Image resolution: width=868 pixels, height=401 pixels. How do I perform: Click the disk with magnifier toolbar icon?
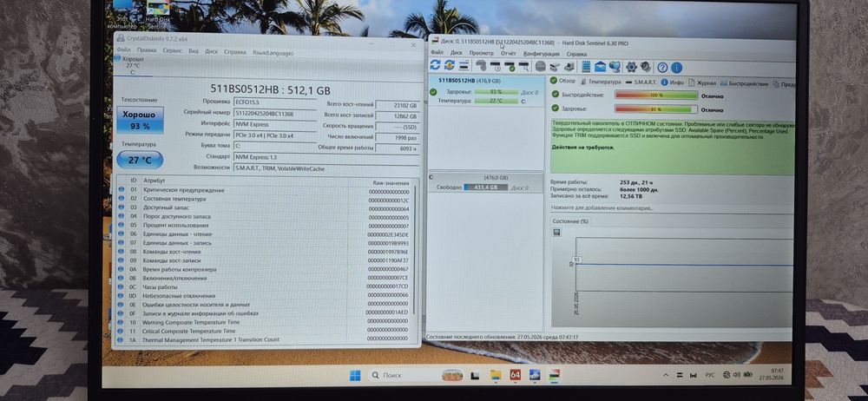tap(523, 67)
